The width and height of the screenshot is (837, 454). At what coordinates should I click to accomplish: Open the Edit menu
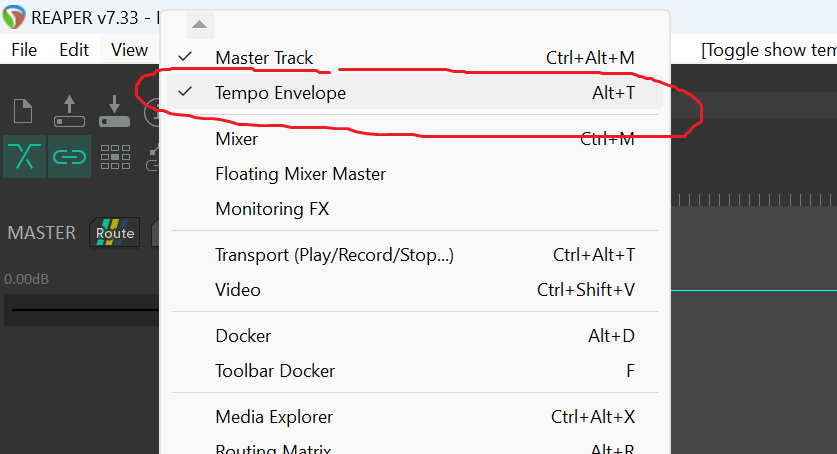tap(74, 49)
